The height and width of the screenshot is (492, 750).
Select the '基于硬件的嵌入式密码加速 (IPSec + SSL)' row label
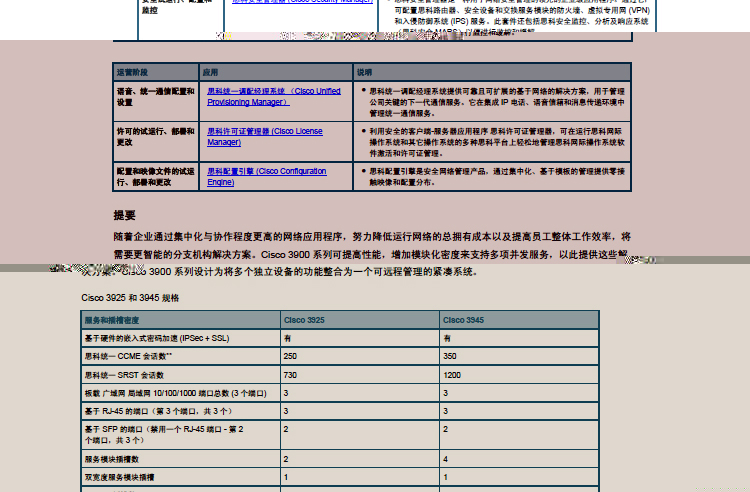tap(157, 338)
